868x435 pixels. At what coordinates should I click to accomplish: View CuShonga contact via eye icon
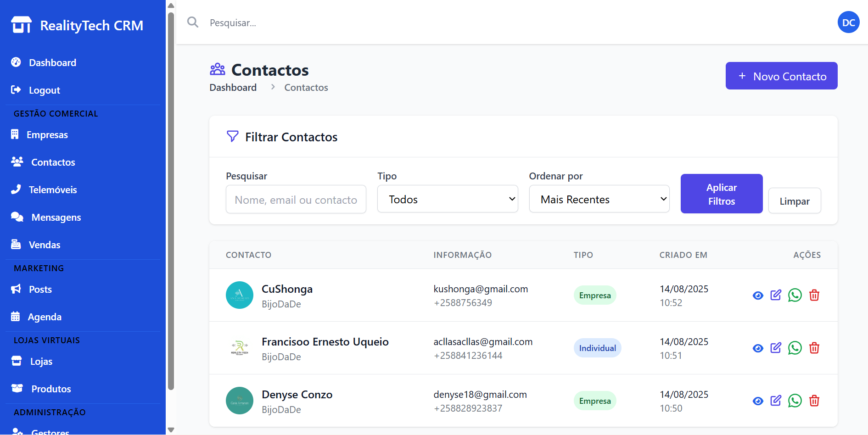(x=758, y=296)
